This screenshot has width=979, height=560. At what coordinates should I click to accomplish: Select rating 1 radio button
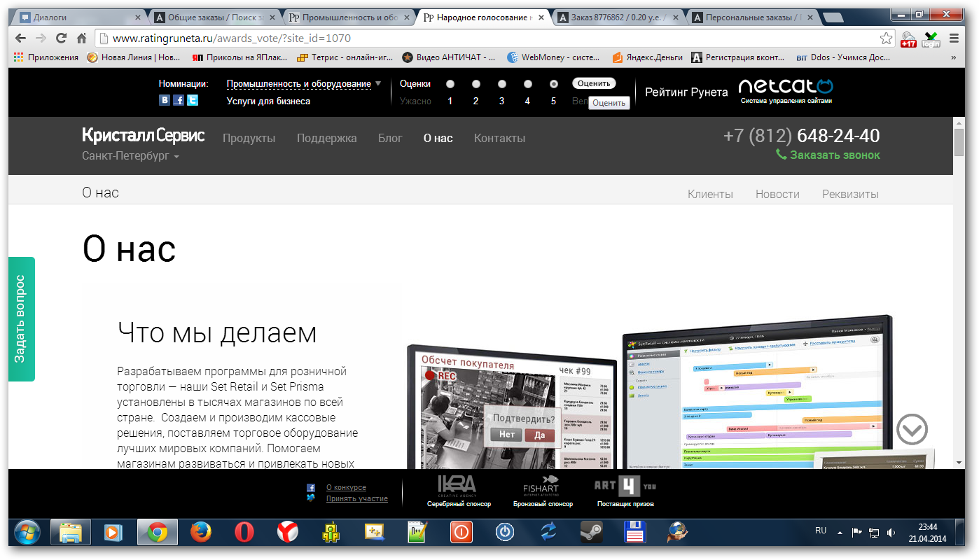[x=450, y=84]
